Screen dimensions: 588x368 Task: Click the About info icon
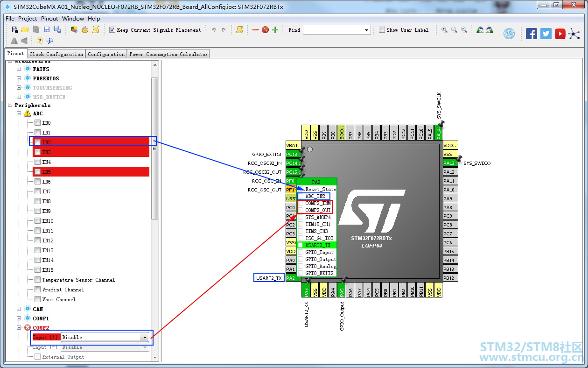(x=50, y=41)
